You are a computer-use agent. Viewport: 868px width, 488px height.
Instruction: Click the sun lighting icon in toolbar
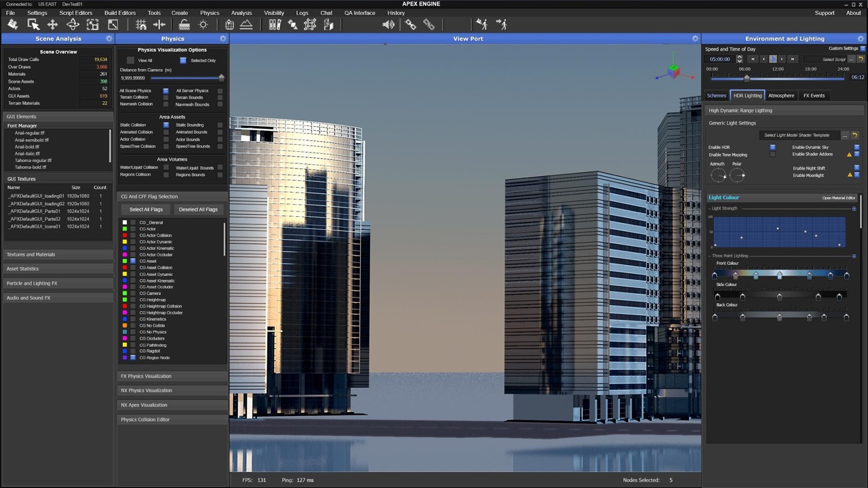coord(203,24)
